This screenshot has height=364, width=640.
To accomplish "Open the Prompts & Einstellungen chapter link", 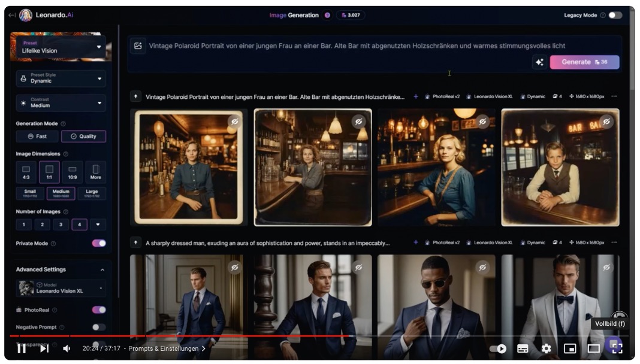I will [x=167, y=348].
